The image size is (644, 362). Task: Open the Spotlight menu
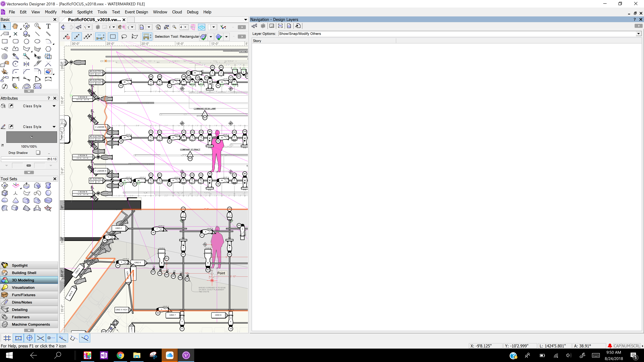(85, 12)
